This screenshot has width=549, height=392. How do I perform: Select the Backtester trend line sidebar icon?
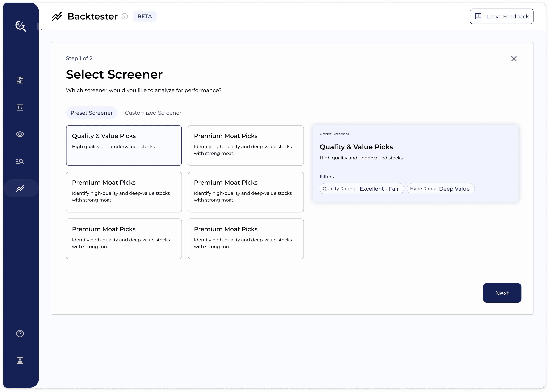(20, 188)
